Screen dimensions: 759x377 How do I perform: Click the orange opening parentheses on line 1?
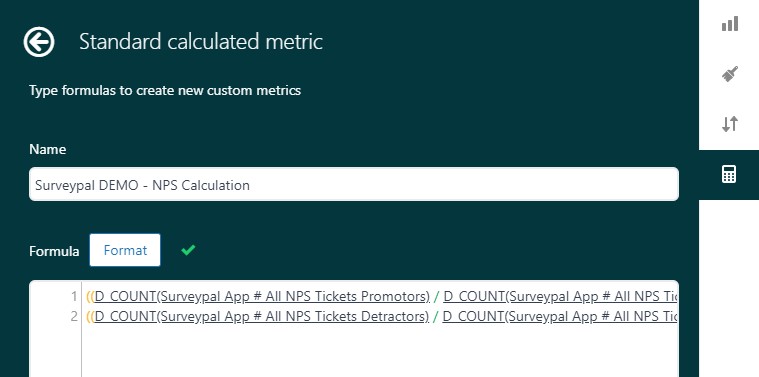(90, 296)
